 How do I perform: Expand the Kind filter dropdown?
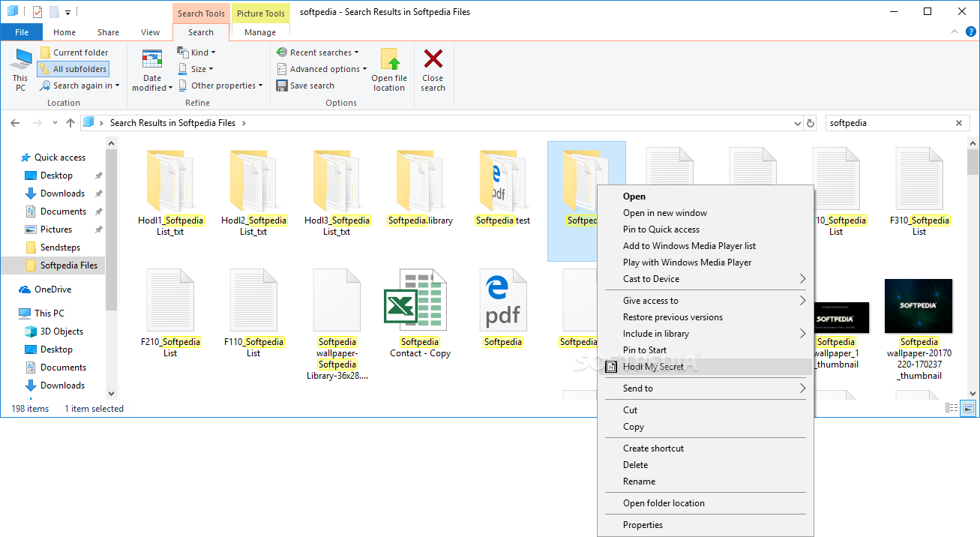pos(196,52)
